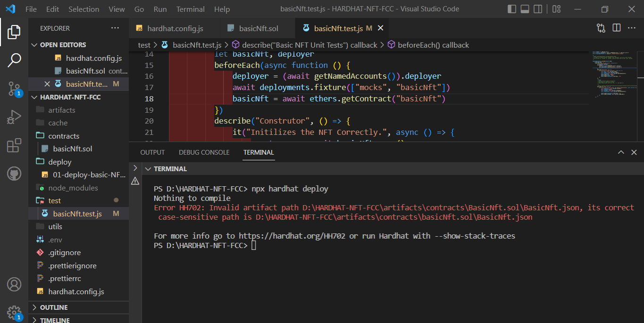
Task: Close the bottom panel
Action: pos(634,152)
